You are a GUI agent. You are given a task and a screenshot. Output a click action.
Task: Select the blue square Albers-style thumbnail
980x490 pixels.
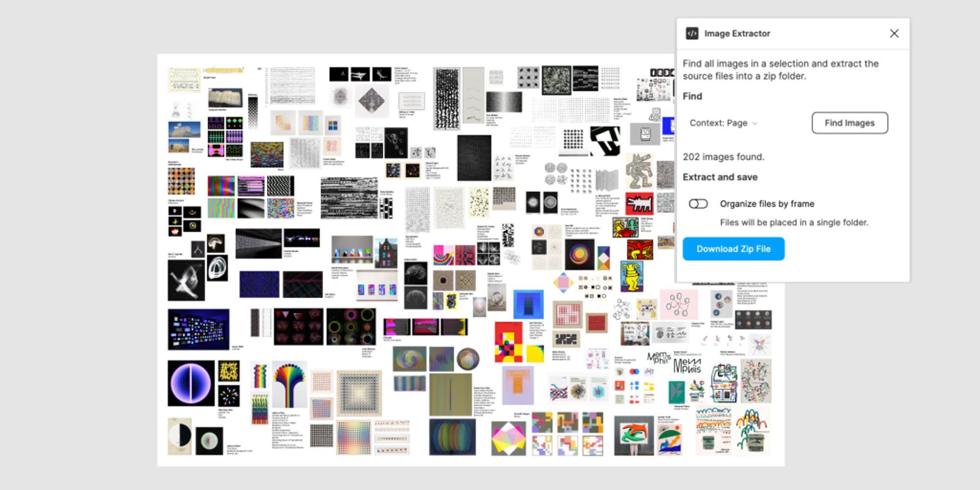[x=528, y=304]
